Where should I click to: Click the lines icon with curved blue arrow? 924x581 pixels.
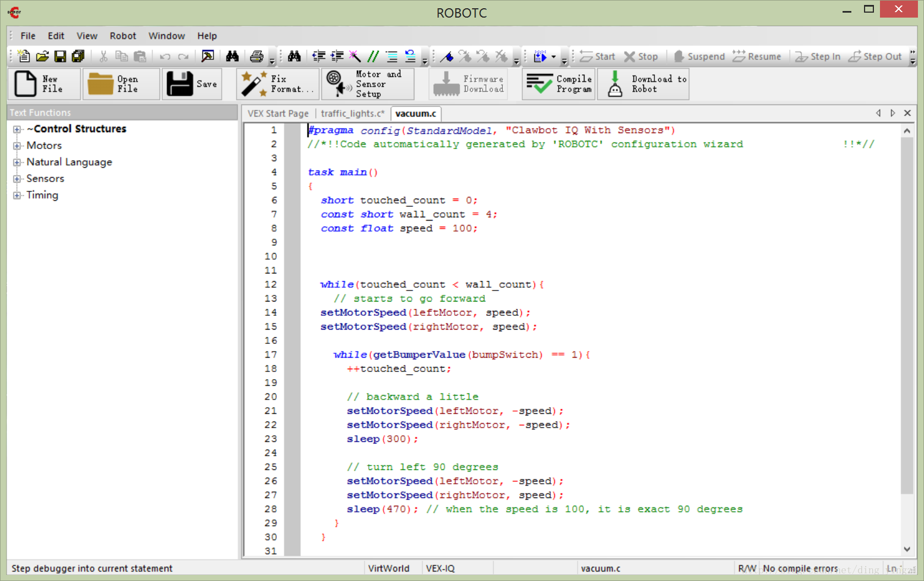(410, 56)
